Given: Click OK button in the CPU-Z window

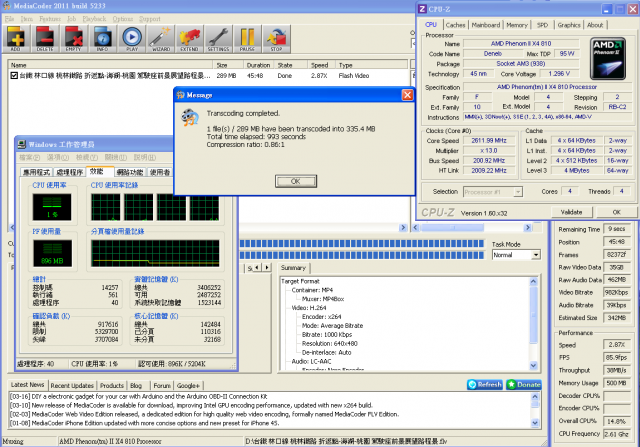Looking at the screenshot, I should tap(616, 212).
